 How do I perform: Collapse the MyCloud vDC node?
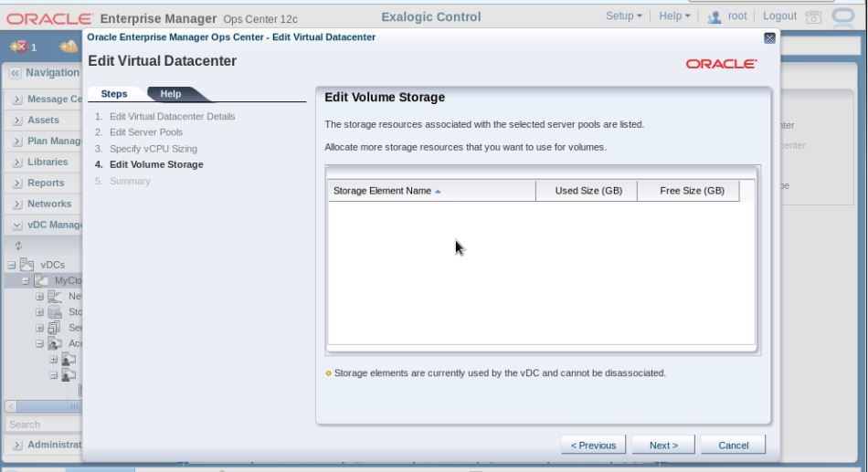pyautogui.click(x=26, y=280)
